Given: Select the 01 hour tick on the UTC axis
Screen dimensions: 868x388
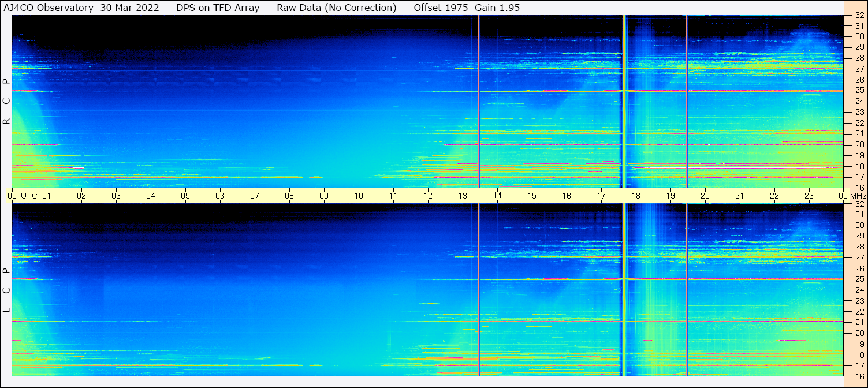Looking at the screenshot, I should tap(47, 196).
